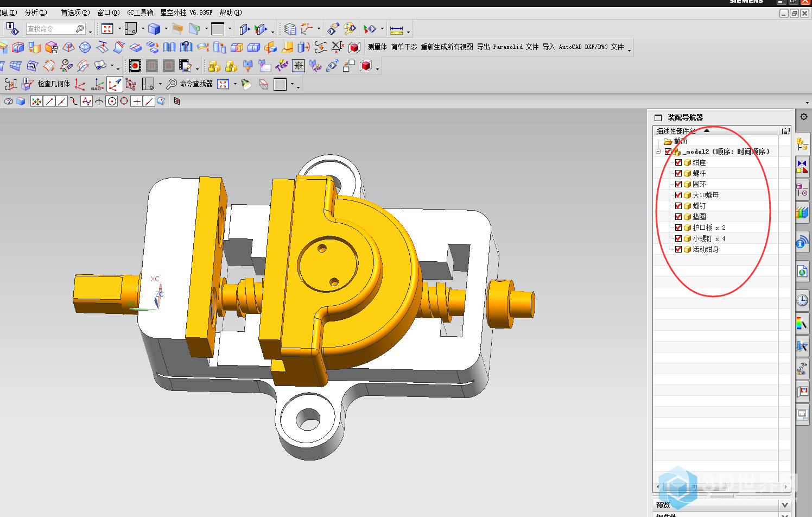The image size is (812, 517).
Task: Uncheck the 螺杆 component checkbox
Action: 678,173
